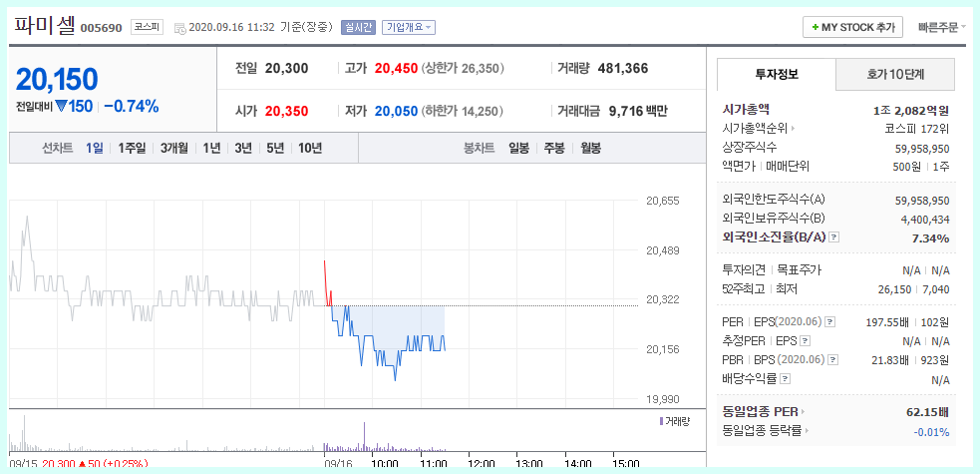Click the 동일업종 등락률 link
The height and width of the screenshot is (474, 980).
[762, 431]
